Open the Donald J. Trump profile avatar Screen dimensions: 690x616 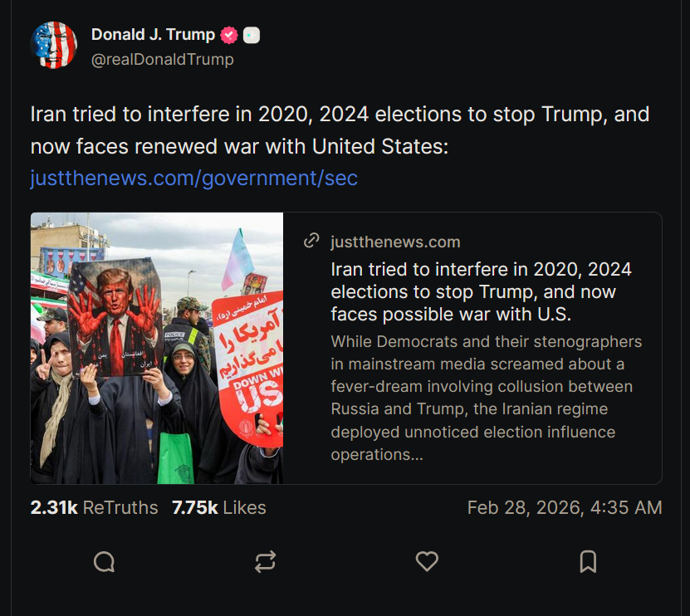[54, 46]
